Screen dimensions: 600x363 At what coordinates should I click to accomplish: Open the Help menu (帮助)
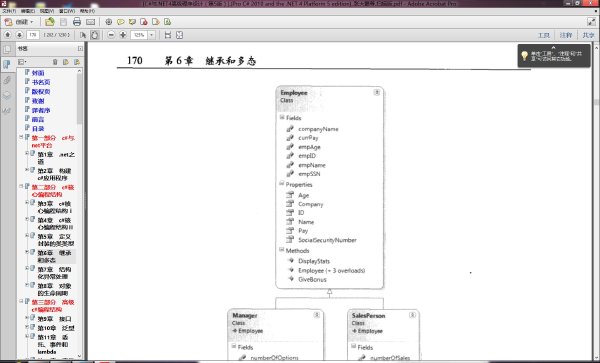click(x=87, y=11)
